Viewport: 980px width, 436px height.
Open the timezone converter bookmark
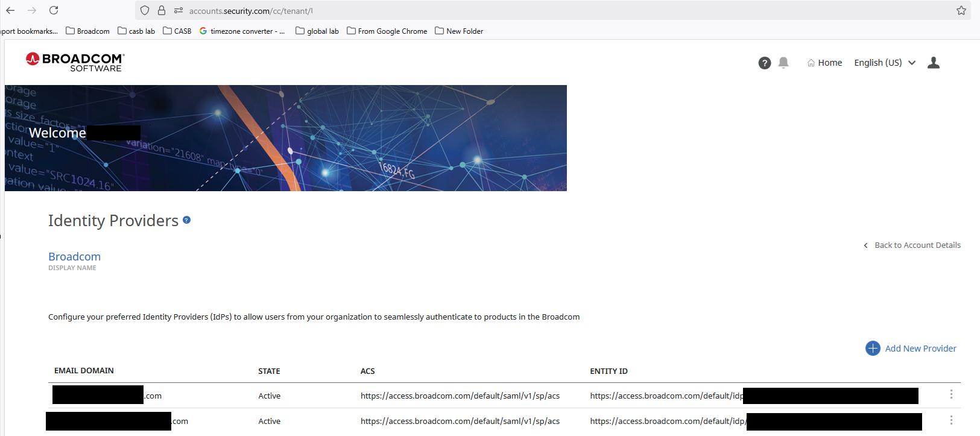tap(242, 31)
